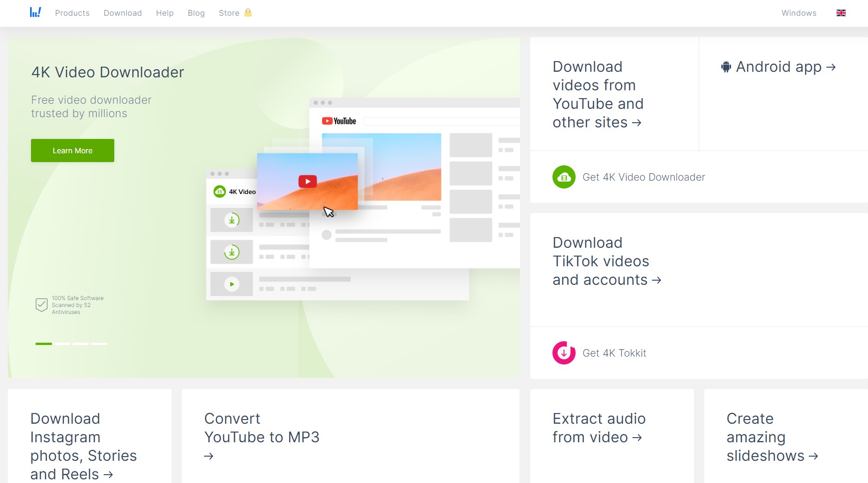This screenshot has width=868, height=483.
Task: Click the pink 4K Tokkit icon
Action: coord(564,353)
